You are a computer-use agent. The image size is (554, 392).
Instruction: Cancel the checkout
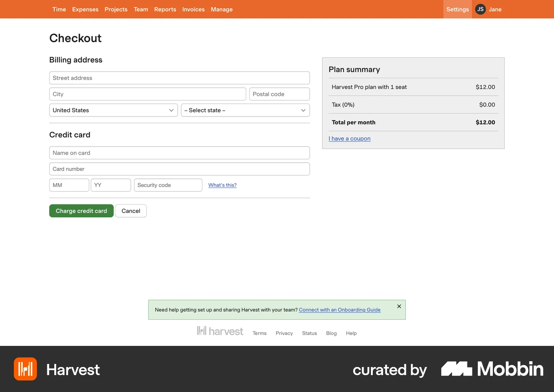coord(131,211)
